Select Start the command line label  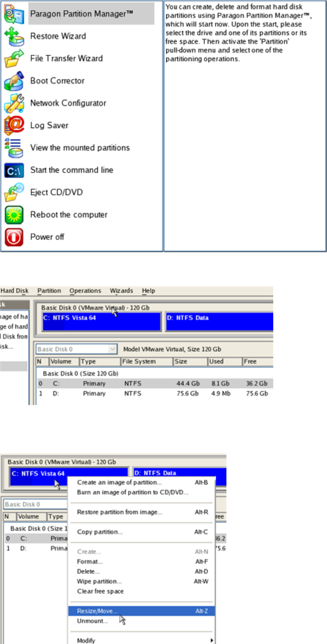(x=72, y=170)
